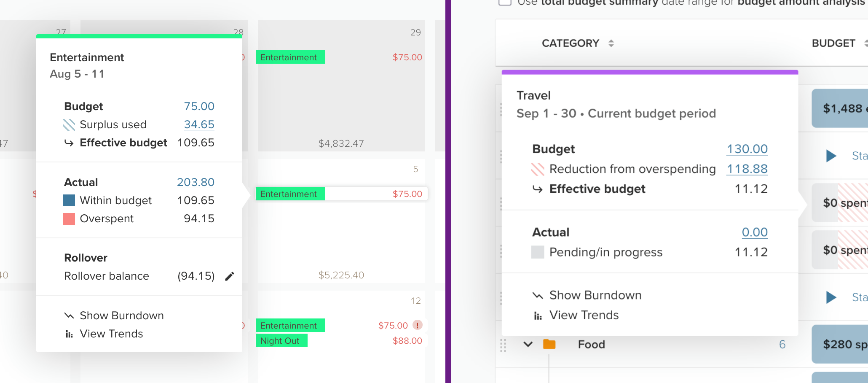
Task: Open the 203.80 actual amount link
Action: [196, 182]
